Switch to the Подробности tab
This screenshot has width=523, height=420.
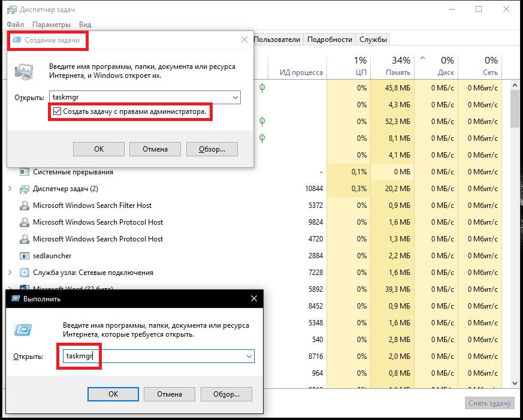[329, 40]
